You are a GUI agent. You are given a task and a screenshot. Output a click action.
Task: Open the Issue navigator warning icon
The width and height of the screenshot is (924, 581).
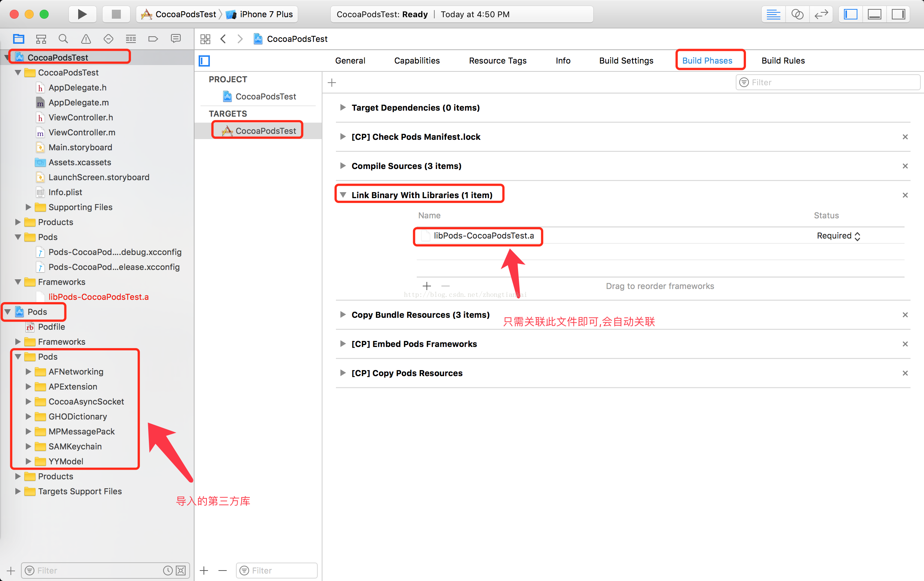(86, 39)
